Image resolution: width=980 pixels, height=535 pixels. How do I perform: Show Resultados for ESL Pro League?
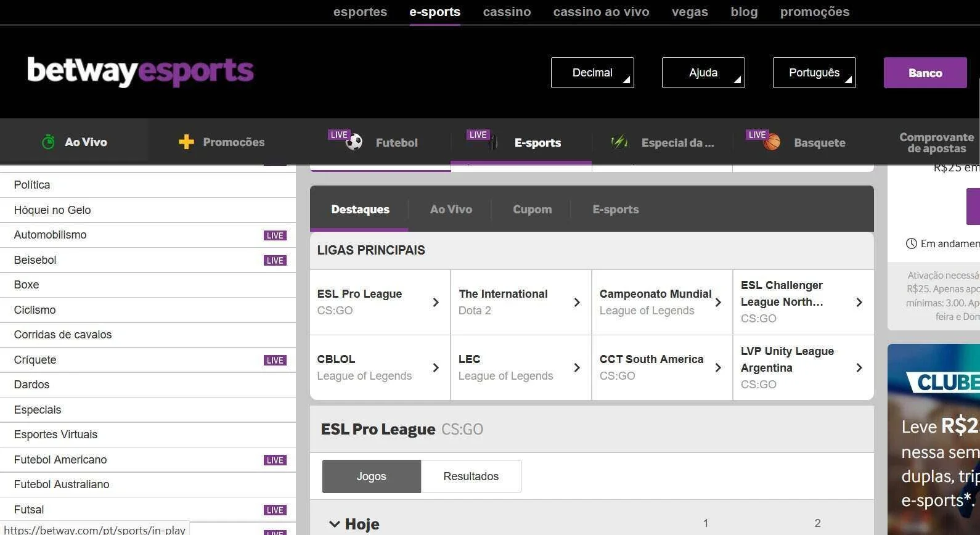pyautogui.click(x=471, y=476)
